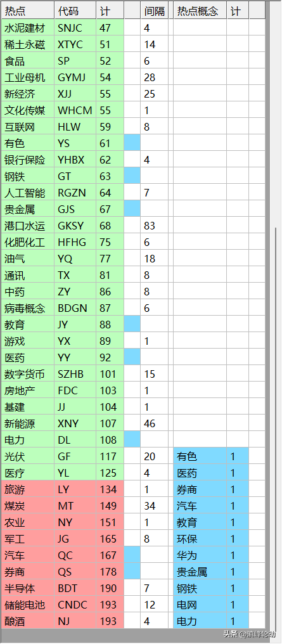Click the QS code cell
Screen dimensions: 282x644
point(76,572)
